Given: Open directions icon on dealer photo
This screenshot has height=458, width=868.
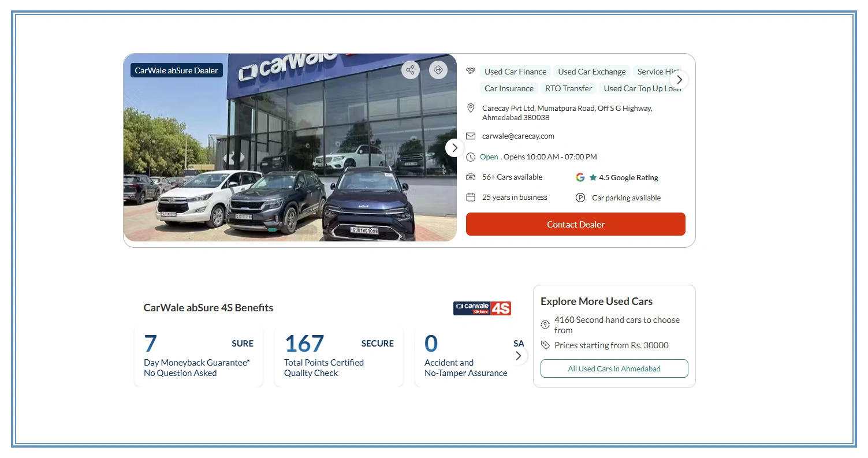Looking at the screenshot, I should [438, 70].
